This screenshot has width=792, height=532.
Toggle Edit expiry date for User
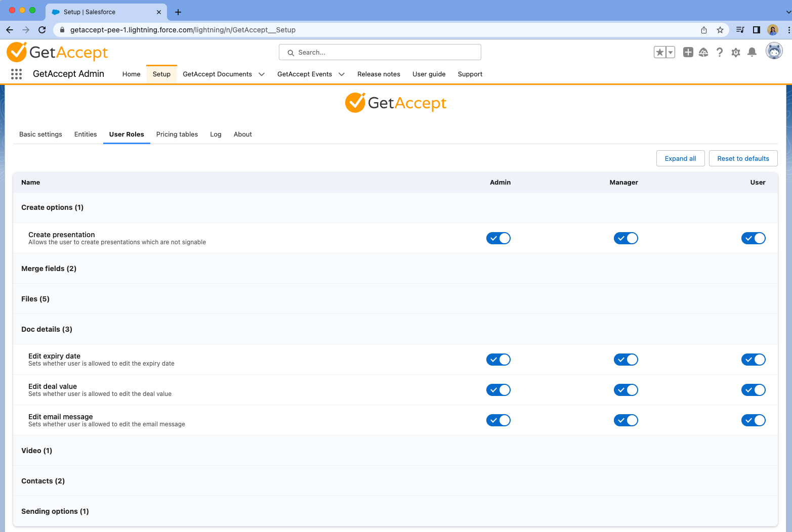pyautogui.click(x=754, y=360)
